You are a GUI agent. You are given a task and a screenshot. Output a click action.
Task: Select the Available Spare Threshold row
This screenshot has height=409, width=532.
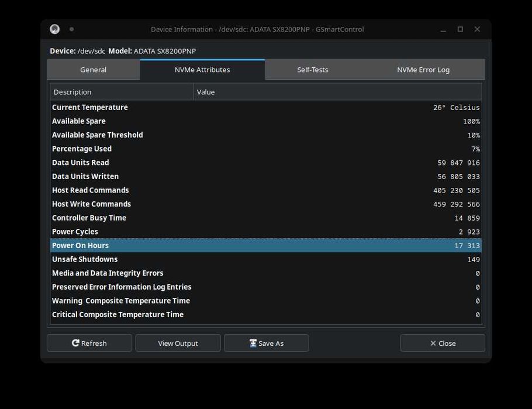coord(265,135)
